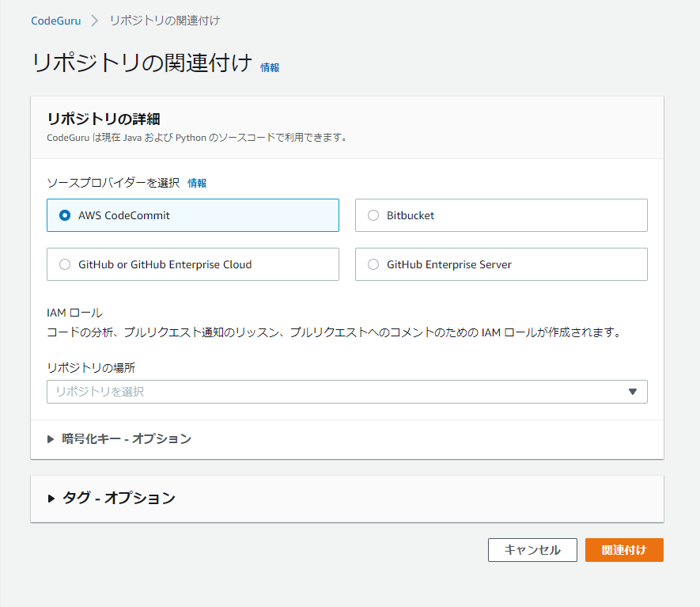This screenshot has height=607, width=700.
Task: Click the orange 関連付け button
Action: [x=624, y=550]
